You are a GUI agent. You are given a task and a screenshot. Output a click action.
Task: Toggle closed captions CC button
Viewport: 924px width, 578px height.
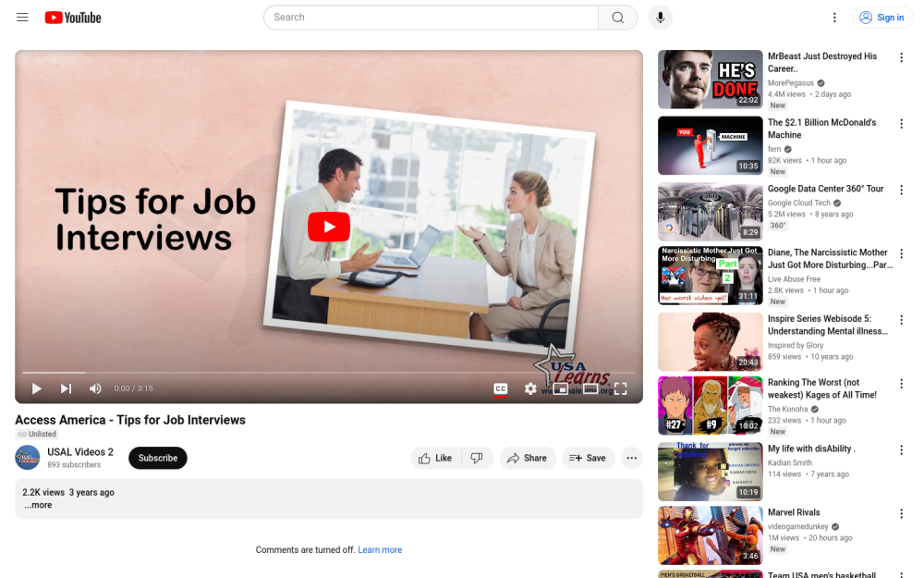(500, 388)
